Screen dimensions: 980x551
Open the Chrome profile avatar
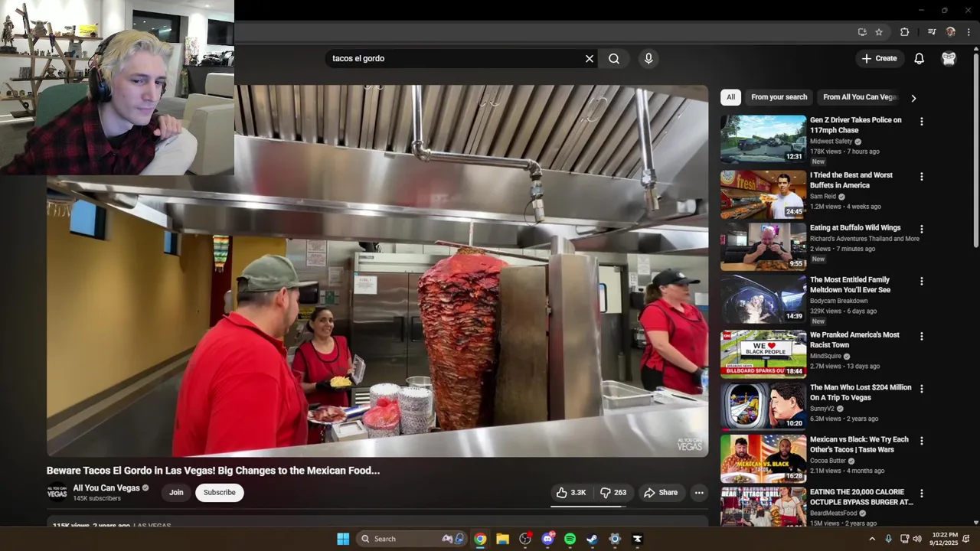pos(951,32)
